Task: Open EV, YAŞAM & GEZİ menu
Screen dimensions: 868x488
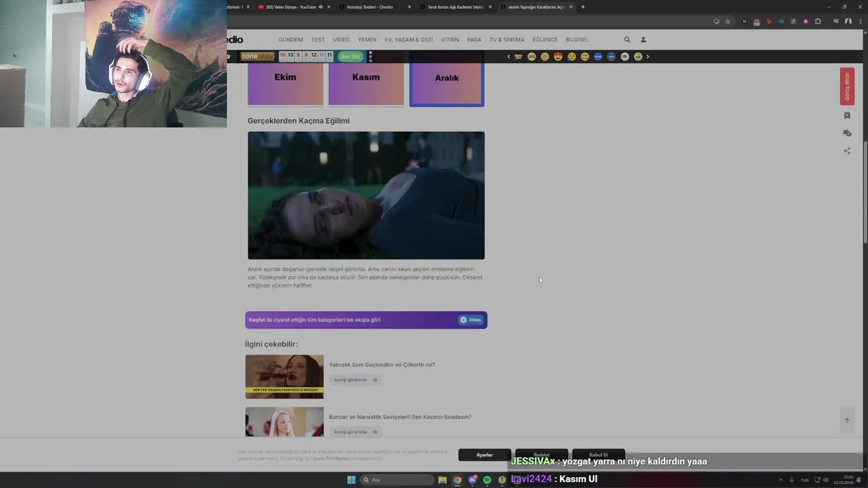Action: pyautogui.click(x=408, y=40)
